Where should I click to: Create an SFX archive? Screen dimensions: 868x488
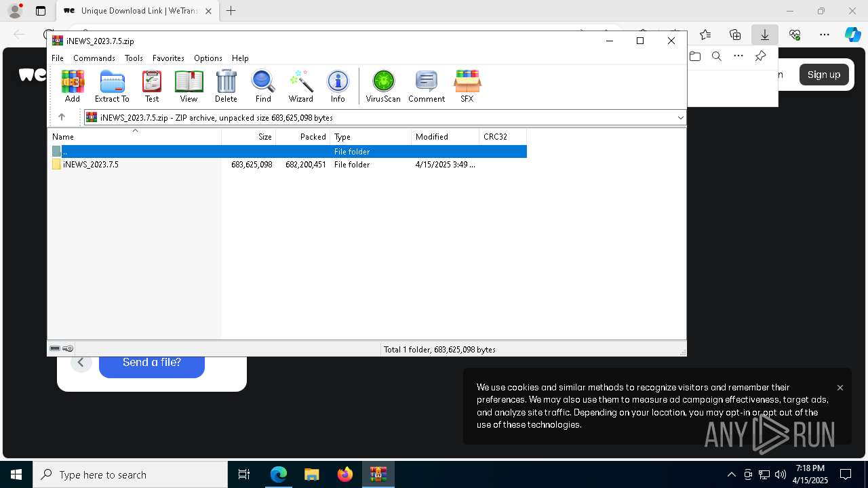point(467,86)
